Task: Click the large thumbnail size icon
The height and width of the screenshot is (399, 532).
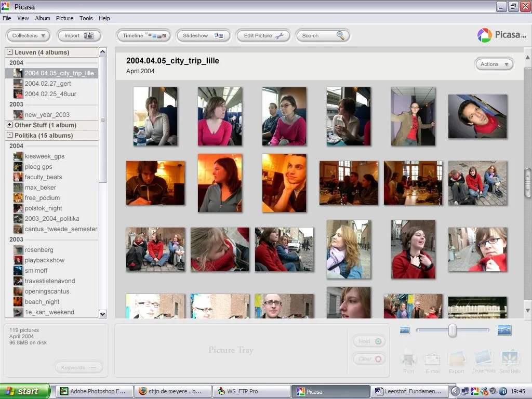Action: click(504, 330)
